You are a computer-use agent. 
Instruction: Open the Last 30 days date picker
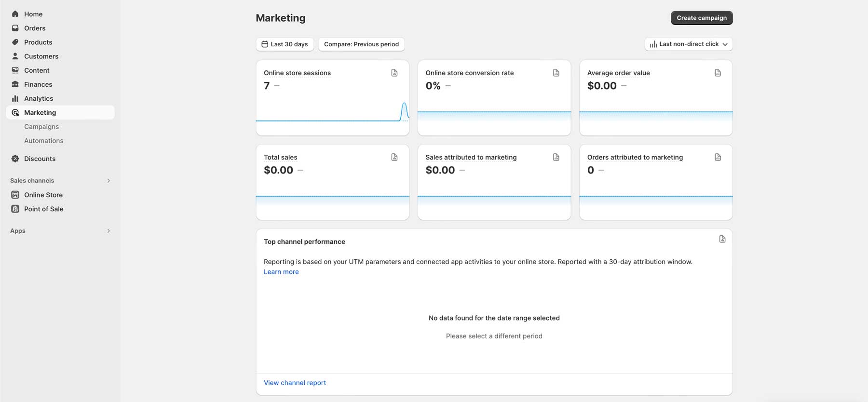[285, 44]
